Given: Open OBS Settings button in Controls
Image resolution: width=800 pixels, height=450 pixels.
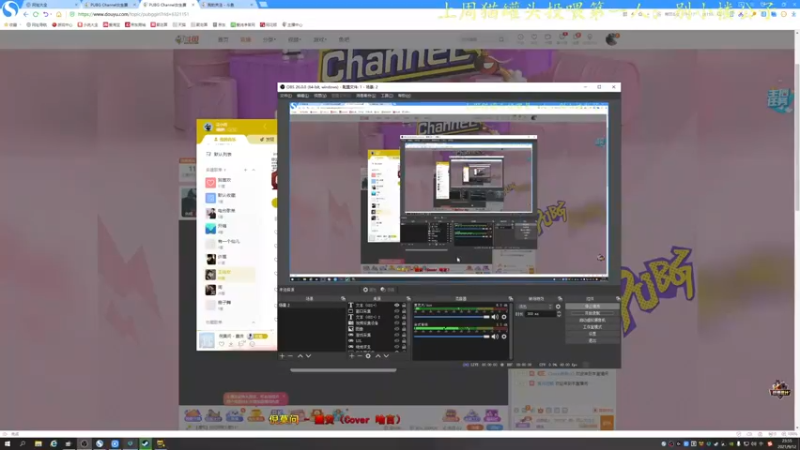Looking at the screenshot, I should point(592,333).
